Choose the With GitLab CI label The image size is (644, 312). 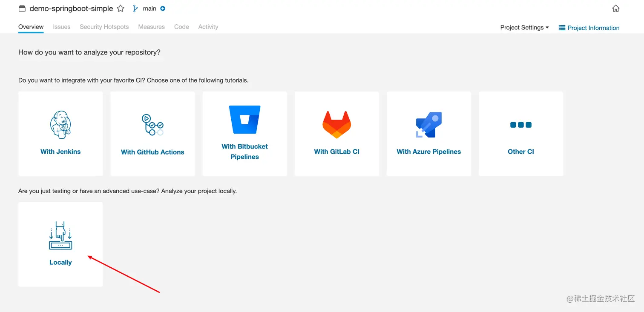coord(336,152)
